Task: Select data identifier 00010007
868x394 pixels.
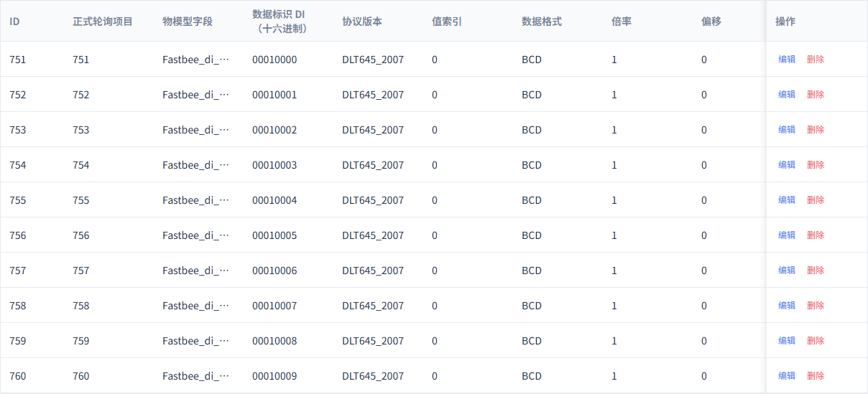Action: coord(274,306)
